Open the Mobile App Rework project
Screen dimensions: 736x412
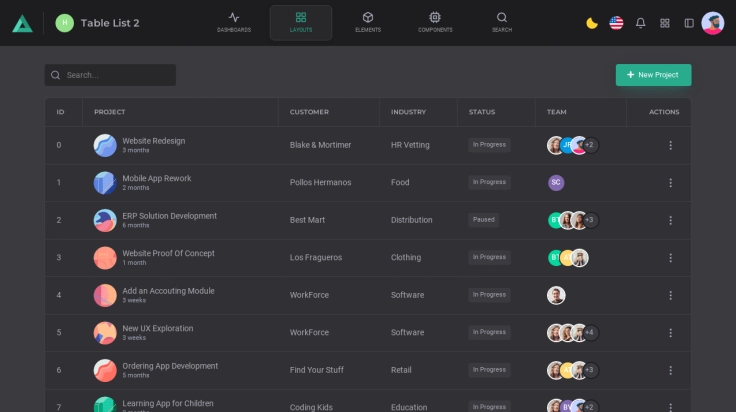(x=156, y=178)
